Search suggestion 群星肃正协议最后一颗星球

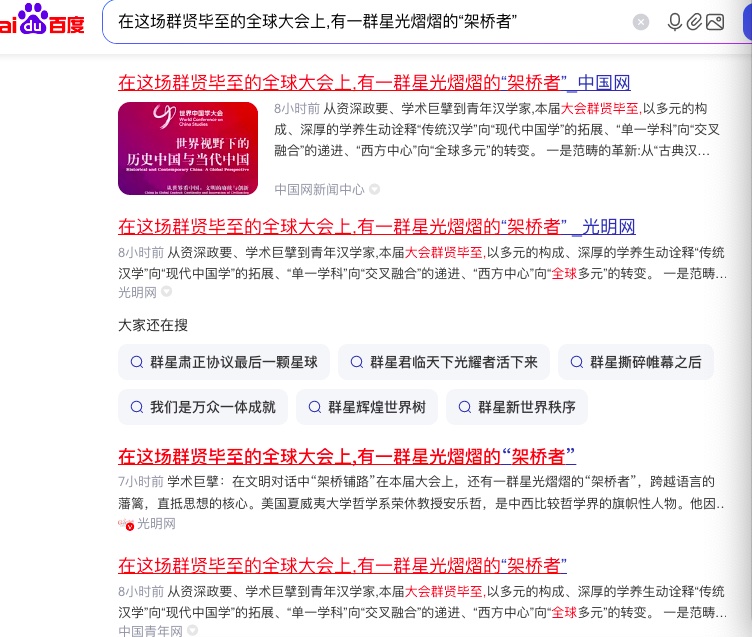click(224, 362)
